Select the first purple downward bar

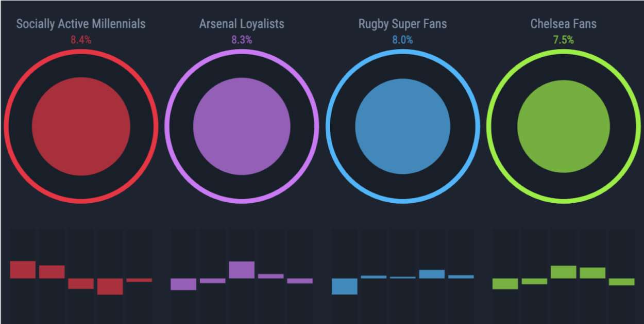pyautogui.click(x=183, y=284)
